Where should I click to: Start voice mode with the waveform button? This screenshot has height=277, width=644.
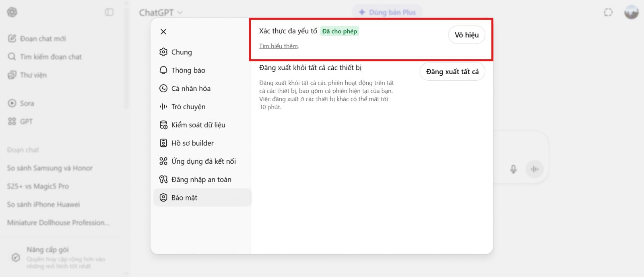[535, 169]
